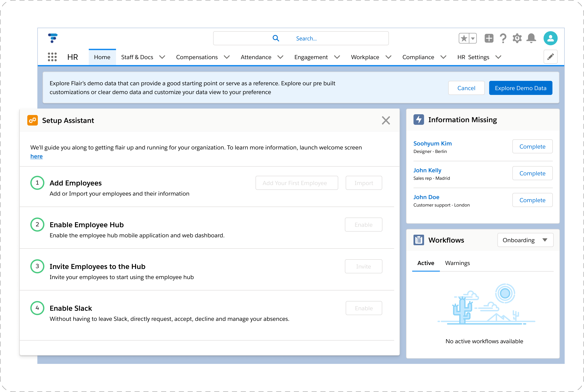Open the Onboarding workflows dropdown

click(x=525, y=240)
